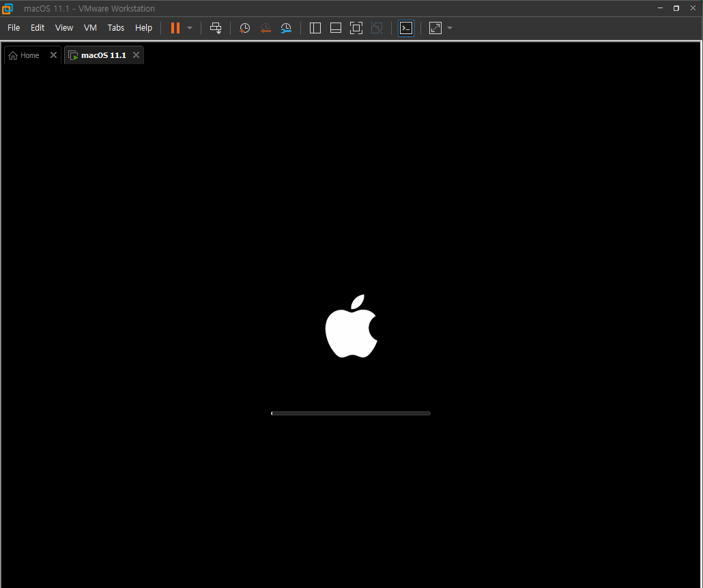This screenshot has height=588, width=703.
Task: Open the File menu
Action: (14, 28)
